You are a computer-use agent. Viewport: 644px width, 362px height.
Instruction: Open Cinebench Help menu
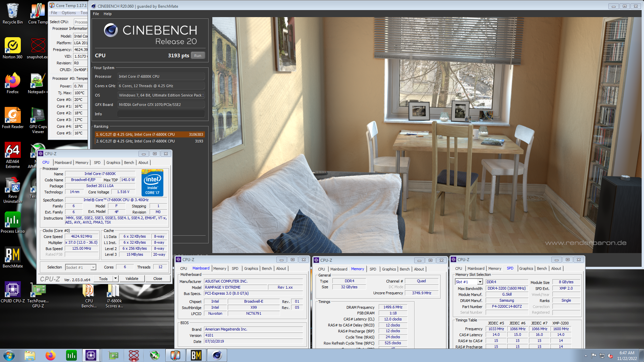(108, 14)
